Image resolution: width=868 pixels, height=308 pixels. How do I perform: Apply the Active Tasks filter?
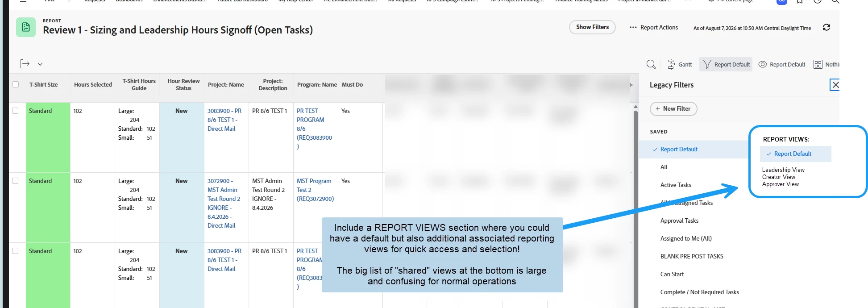tap(676, 185)
